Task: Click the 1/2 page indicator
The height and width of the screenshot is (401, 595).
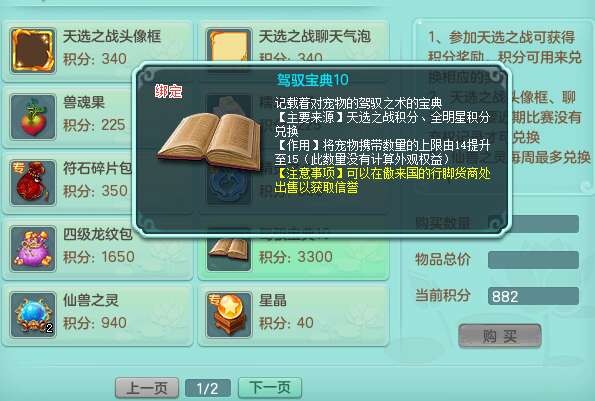Action: (208, 388)
